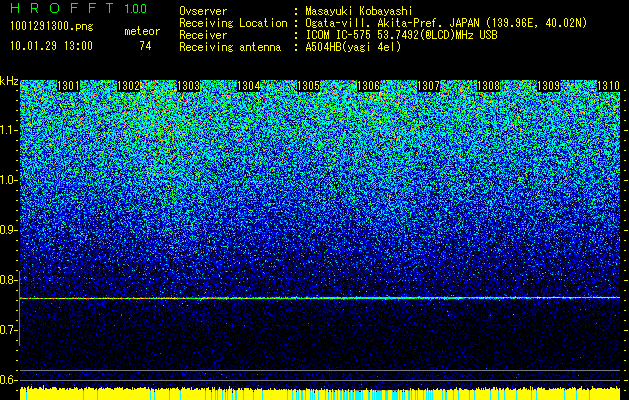Click the yellow signal level bar graph

click(x=320, y=393)
